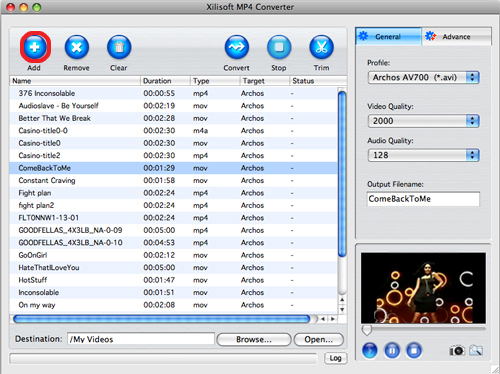Select the row 'GoOnGirl'
This screenshot has height=374, width=500.
tap(173, 255)
